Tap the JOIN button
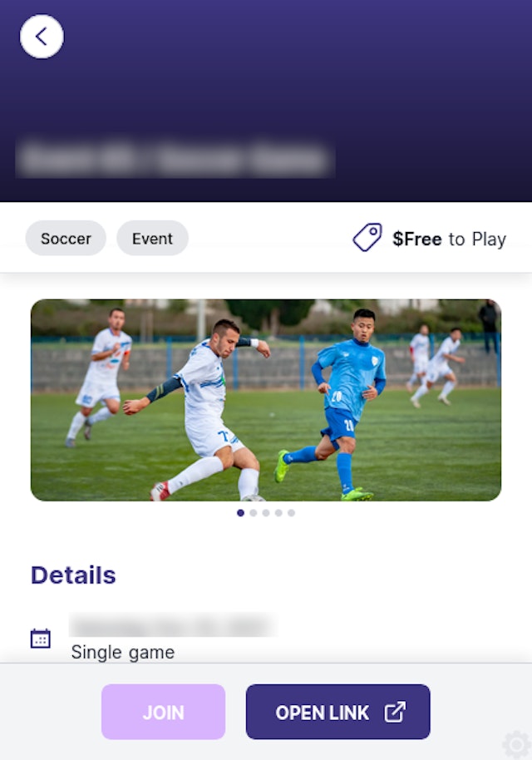The image size is (532, 760). [x=163, y=712]
